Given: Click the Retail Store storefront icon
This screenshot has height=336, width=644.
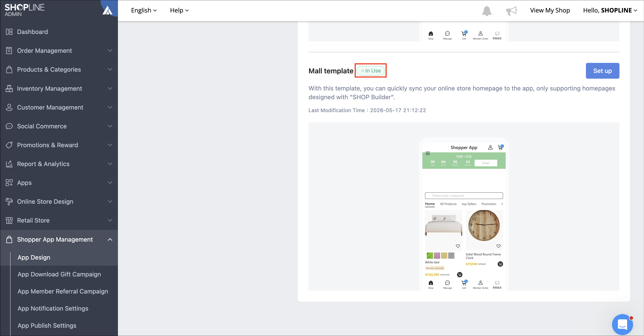Looking at the screenshot, I should [x=9, y=220].
